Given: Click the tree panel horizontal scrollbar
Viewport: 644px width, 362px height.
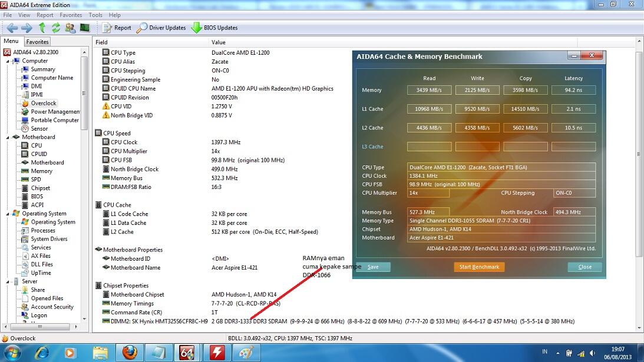Looking at the screenshot, I should tap(40, 327).
